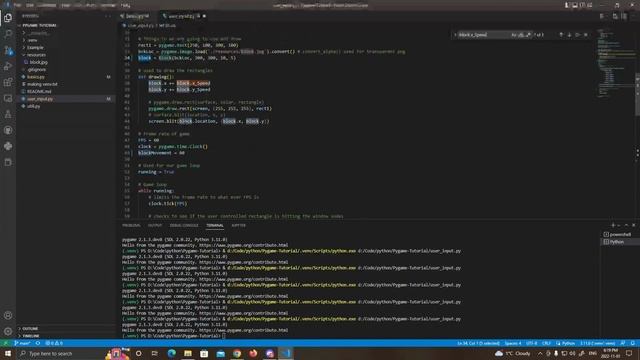Open basics.py in the explorer

36,77
